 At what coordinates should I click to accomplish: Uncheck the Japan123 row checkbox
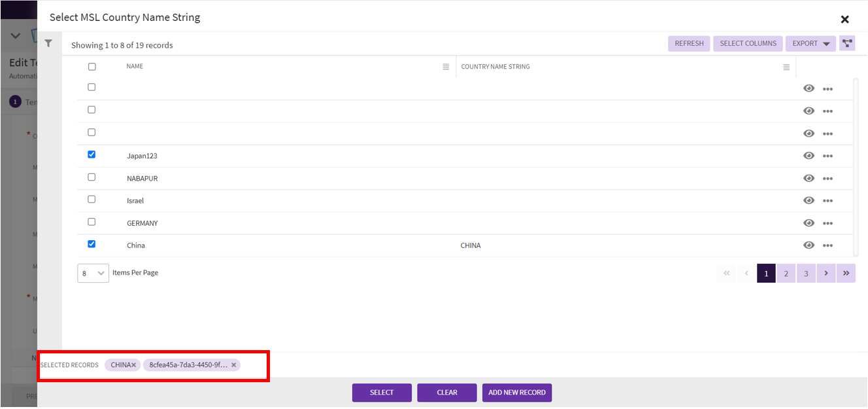(x=92, y=154)
